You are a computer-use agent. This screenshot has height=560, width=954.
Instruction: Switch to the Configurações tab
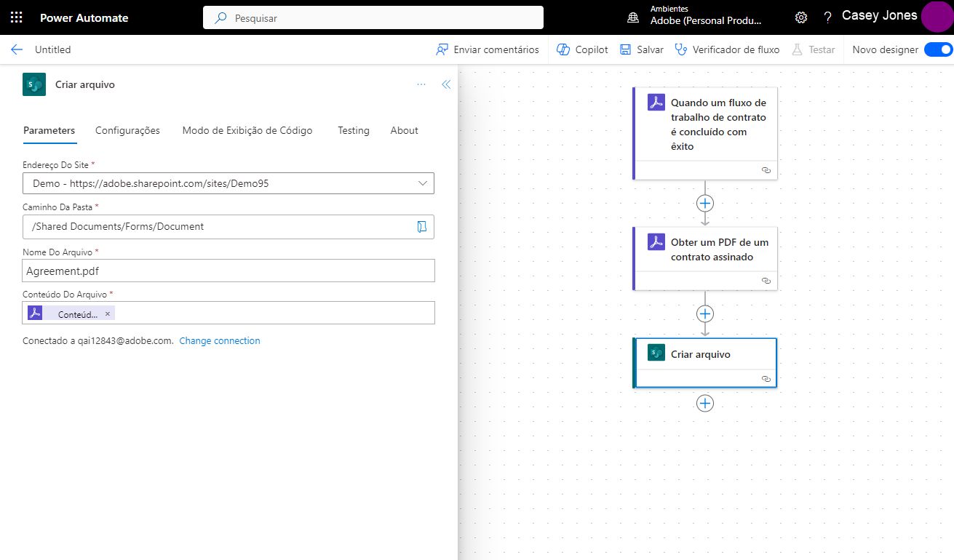point(127,130)
